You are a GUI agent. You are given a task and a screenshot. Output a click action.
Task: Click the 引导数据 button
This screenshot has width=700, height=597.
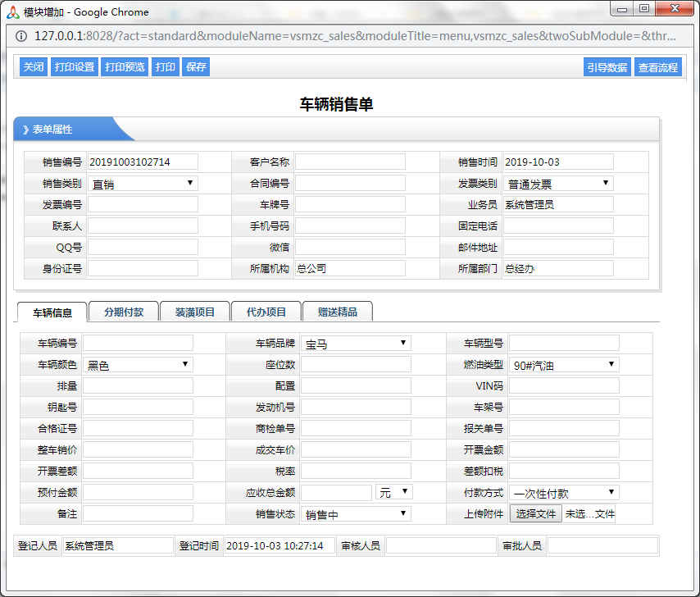pyautogui.click(x=607, y=67)
